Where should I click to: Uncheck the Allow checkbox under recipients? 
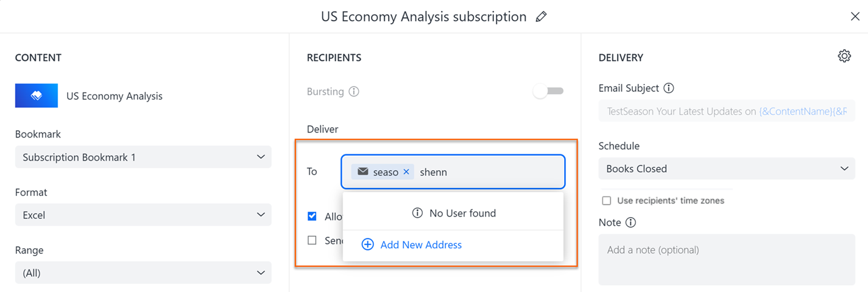pos(312,217)
